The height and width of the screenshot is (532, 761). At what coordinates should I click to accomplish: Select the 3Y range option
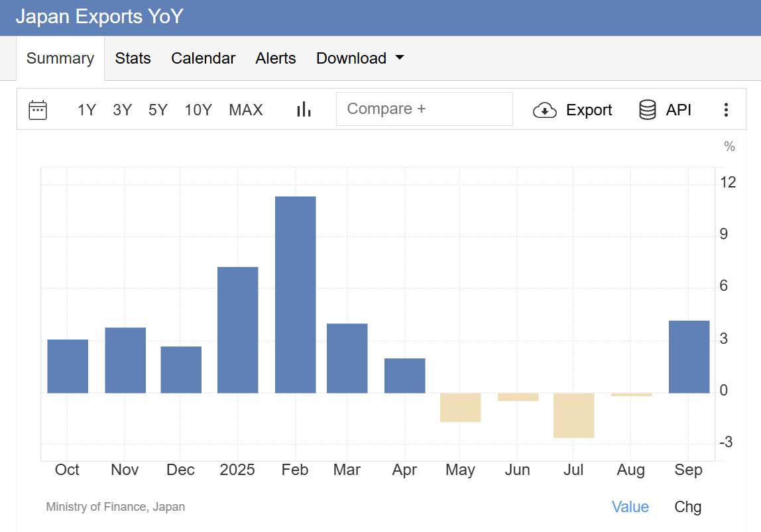click(x=122, y=110)
